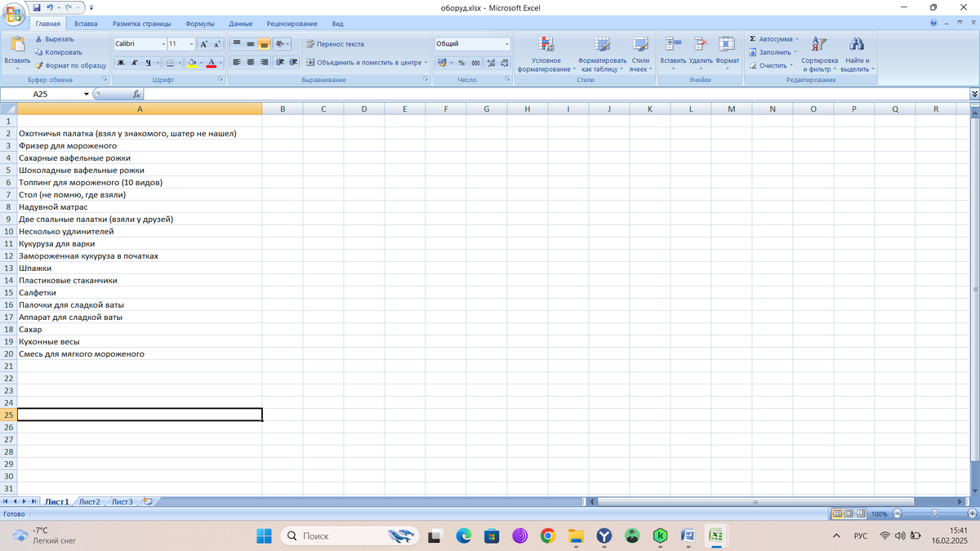
Task: Apply red font color
Action: click(211, 63)
